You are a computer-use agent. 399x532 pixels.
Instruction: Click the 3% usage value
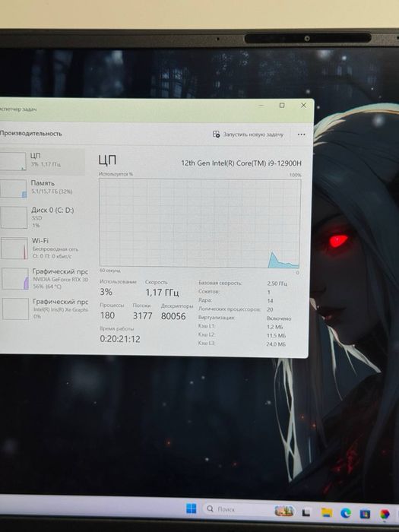point(106,291)
